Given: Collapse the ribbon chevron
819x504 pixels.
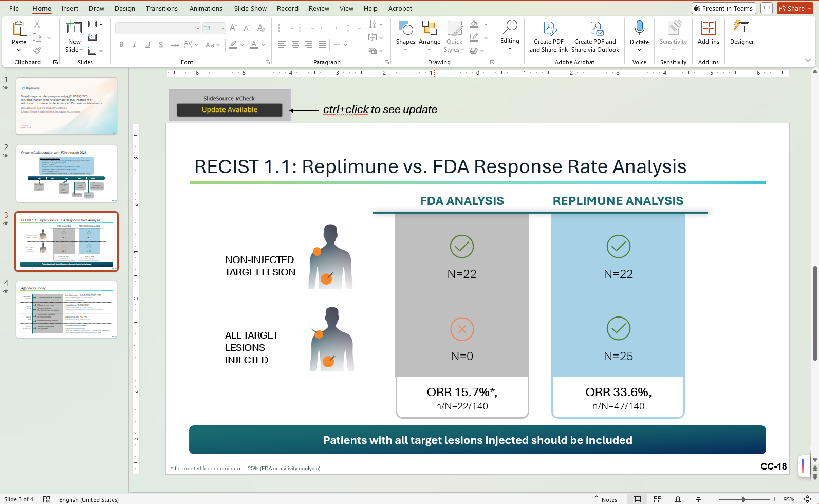Looking at the screenshot, I should pos(808,61).
